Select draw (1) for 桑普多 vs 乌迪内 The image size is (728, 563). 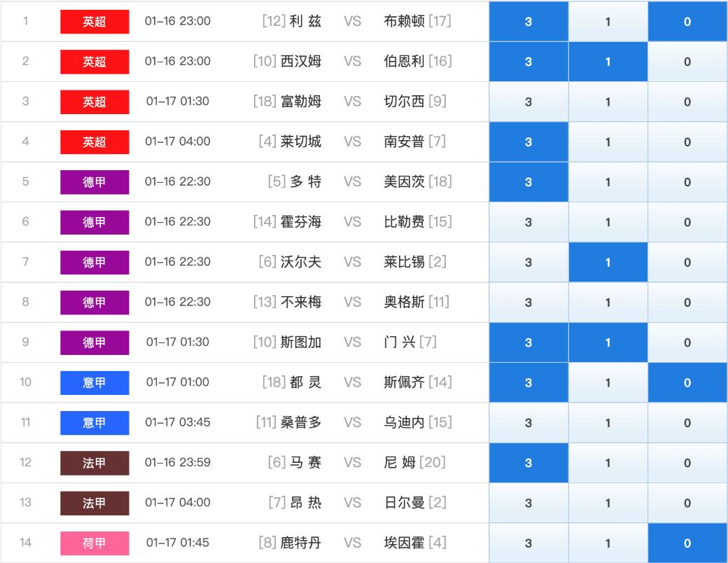608,423
